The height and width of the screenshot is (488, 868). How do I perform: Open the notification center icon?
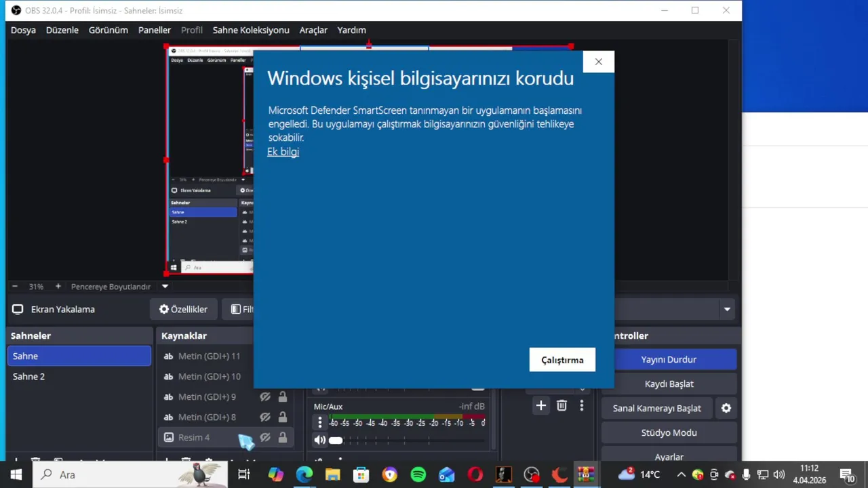tap(847, 474)
